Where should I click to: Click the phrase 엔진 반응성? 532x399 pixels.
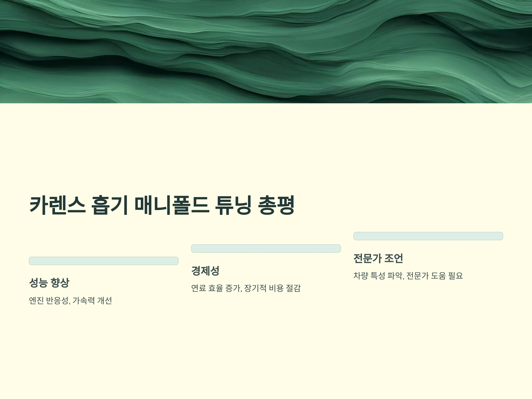[x=50, y=301]
